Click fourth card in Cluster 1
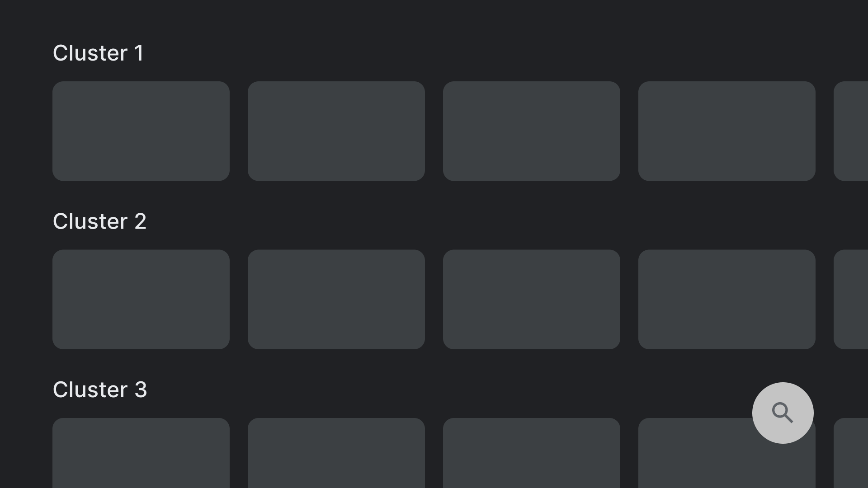 (x=726, y=131)
